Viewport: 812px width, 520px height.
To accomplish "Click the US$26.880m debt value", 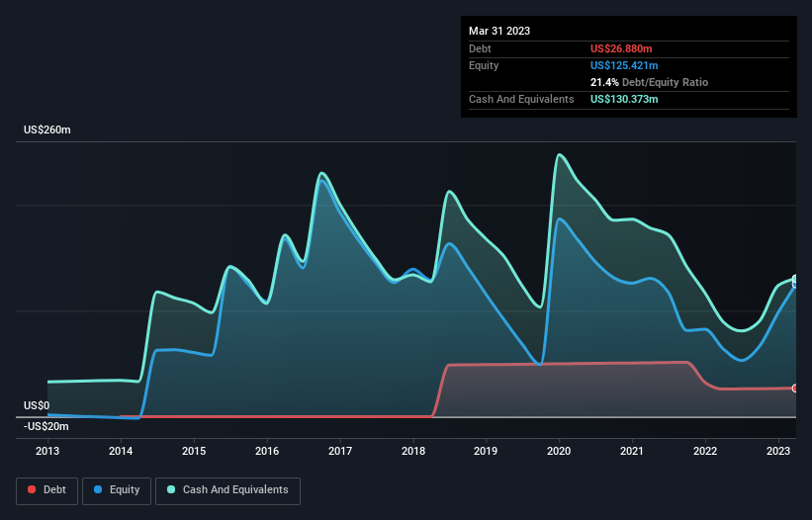I will (621, 48).
